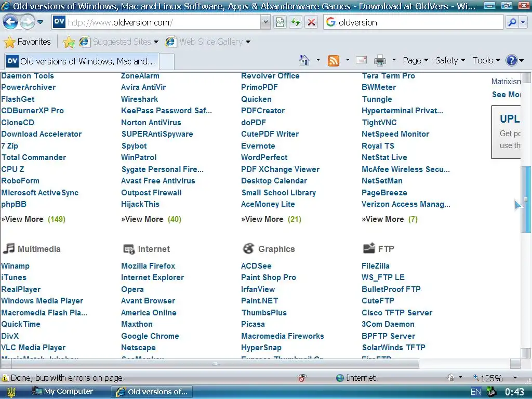Open the search provider dropdown arrow

point(523,22)
